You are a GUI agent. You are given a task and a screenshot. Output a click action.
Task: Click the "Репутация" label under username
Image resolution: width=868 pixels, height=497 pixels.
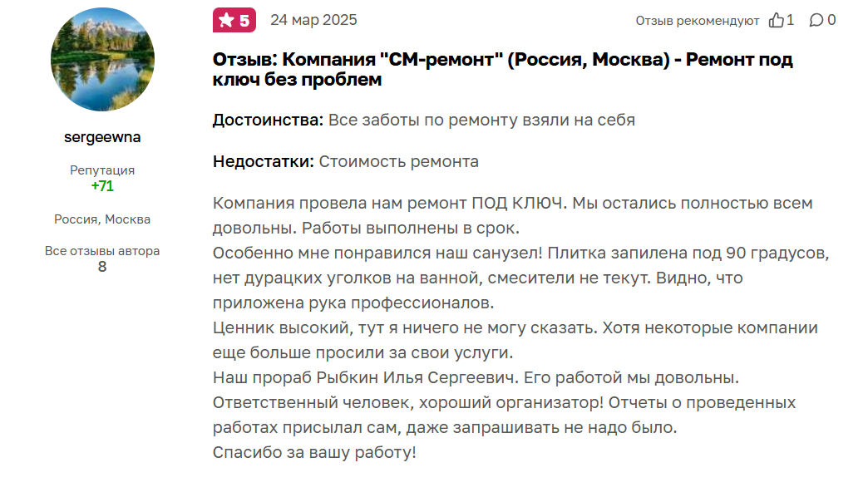(102, 170)
